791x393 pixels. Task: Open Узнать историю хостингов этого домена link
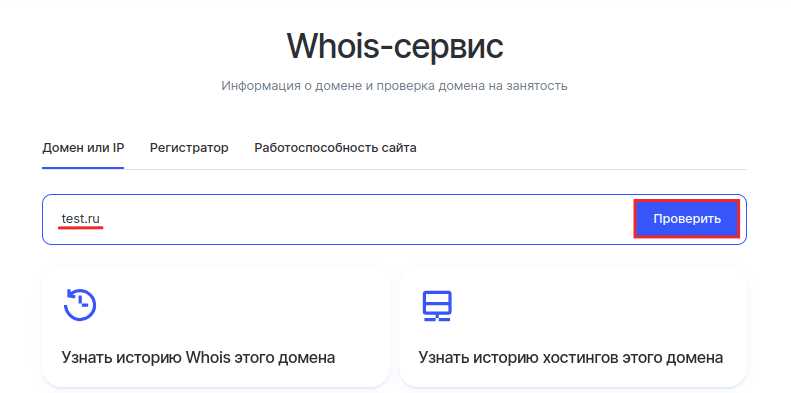[571, 358]
